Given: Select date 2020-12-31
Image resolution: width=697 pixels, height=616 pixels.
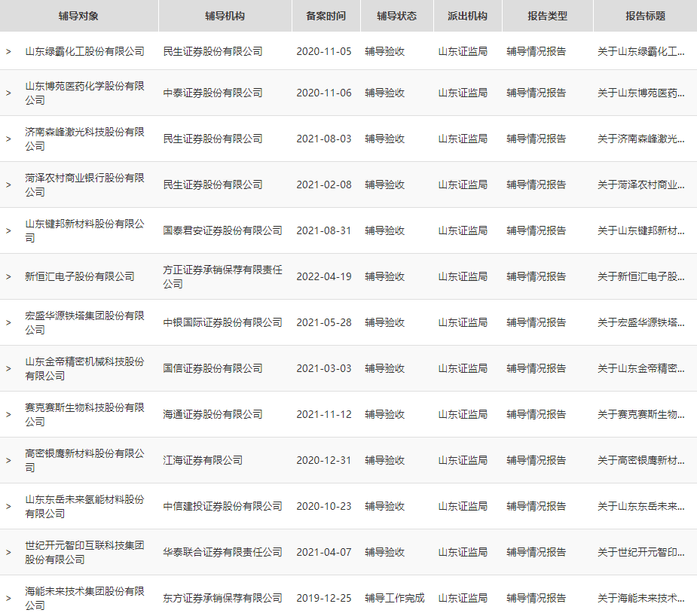Looking at the screenshot, I should 324,461.
